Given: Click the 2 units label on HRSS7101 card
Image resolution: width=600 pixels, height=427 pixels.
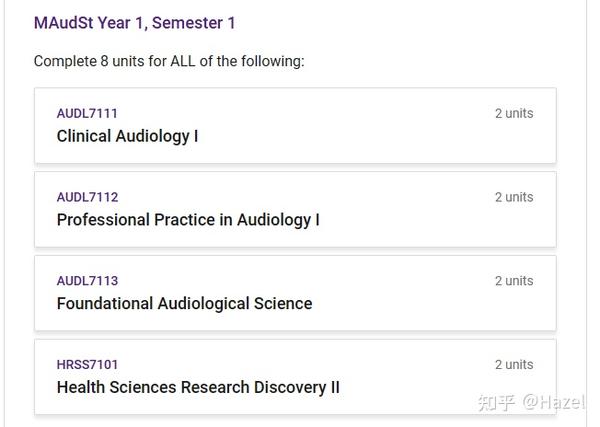Looking at the screenshot, I should (x=514, y=365).
